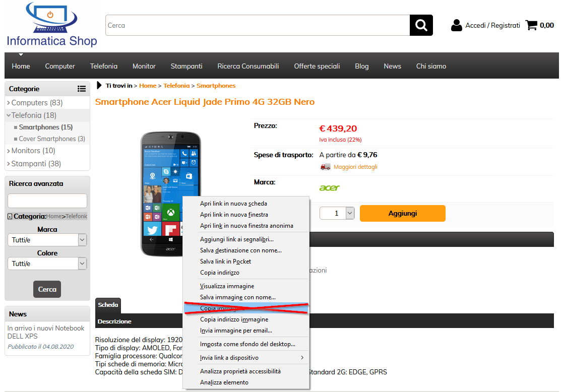Click Pubblicato il 04.08.2020 date
Viewport: 562px width, 392px height.
40,347
